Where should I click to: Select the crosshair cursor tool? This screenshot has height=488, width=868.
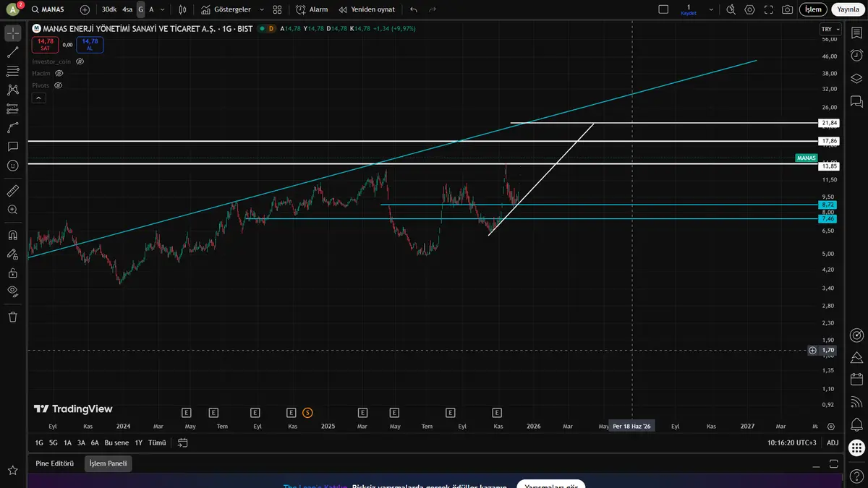pyautogui.click(x=12, y=33)
